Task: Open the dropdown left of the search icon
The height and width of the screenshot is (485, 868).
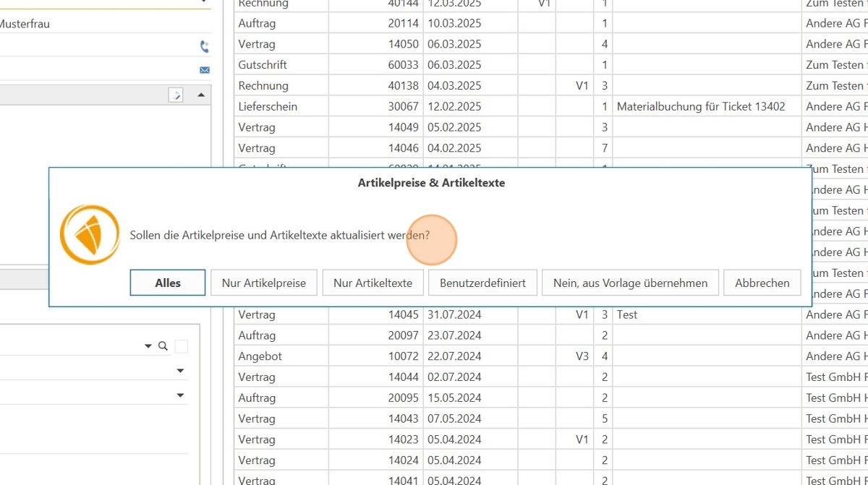Action: coord(148,347)
